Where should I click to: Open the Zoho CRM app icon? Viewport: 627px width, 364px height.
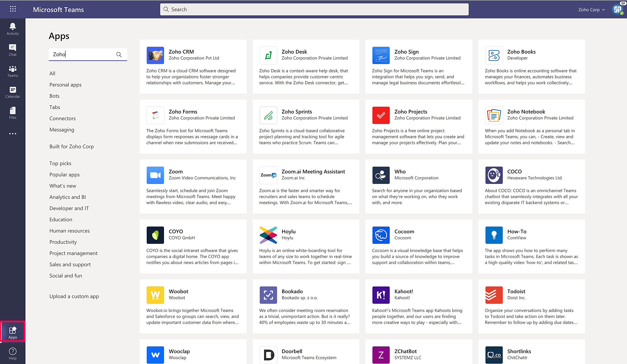click(155, 55)
